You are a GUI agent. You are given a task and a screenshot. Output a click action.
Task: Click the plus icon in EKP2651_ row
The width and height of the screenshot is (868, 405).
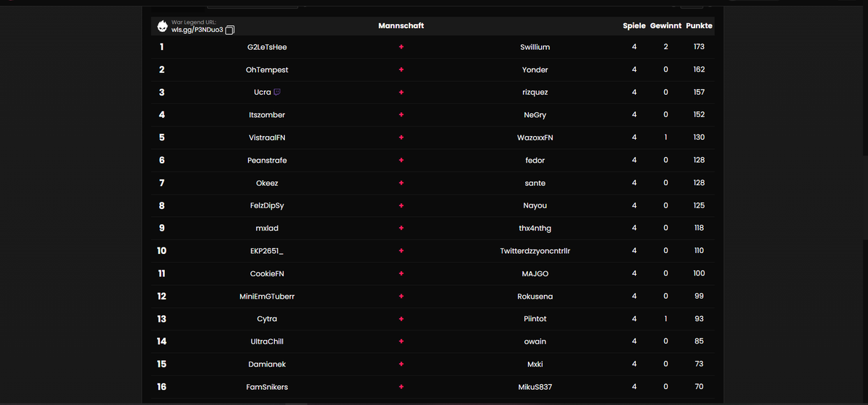tap(401, 251)
